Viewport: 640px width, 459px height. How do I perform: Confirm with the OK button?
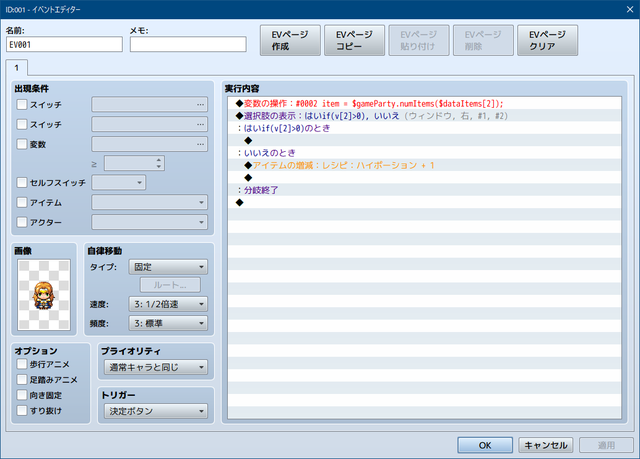[485, 445]
